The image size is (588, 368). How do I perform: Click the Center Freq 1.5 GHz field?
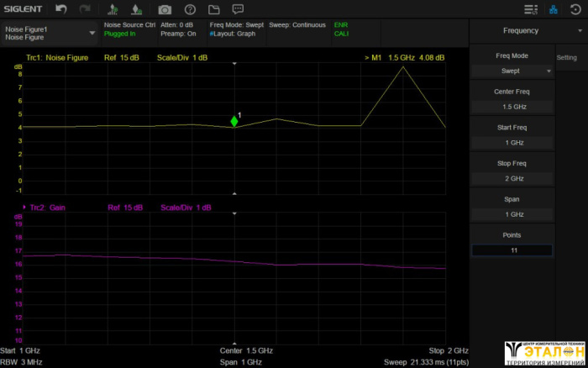point(512,107)
